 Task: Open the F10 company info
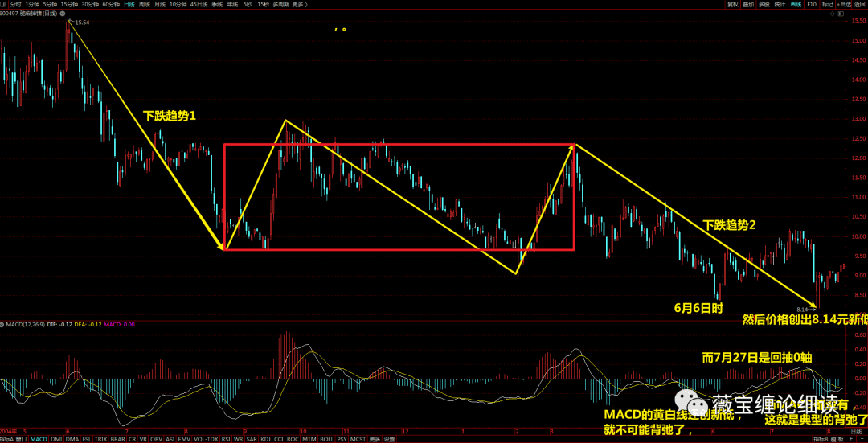(x=812, y=5)
